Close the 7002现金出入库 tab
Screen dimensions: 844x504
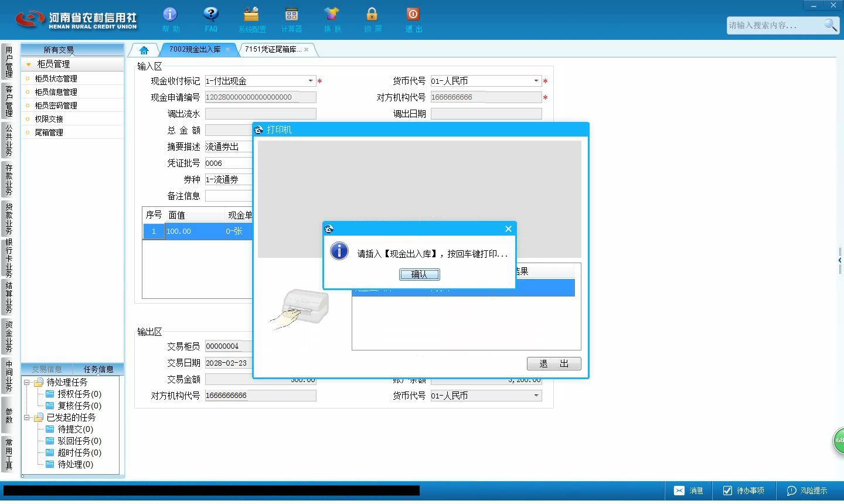[227, 50]
